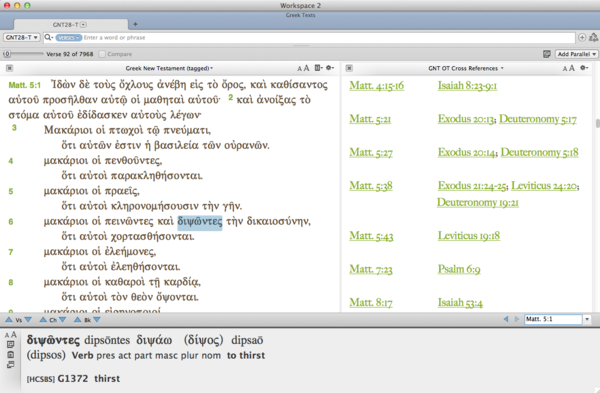
Task: Click the Matt. 5:1 reference input box
Action: point(553,319)
